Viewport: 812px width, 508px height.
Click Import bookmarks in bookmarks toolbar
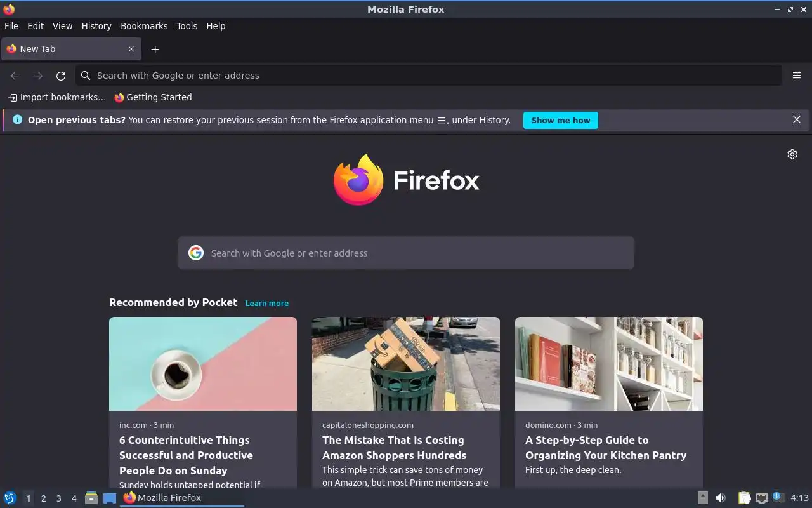point(57,97)
